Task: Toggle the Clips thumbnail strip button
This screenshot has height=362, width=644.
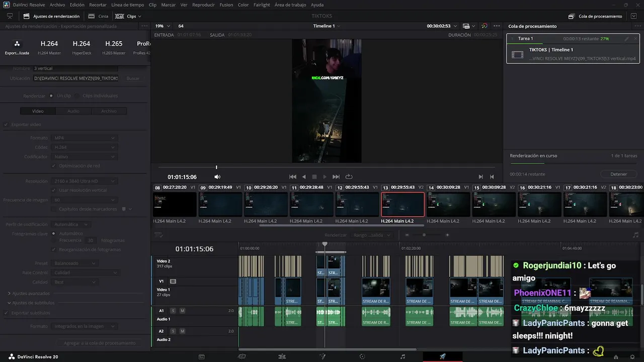Action: coord(127,16)
